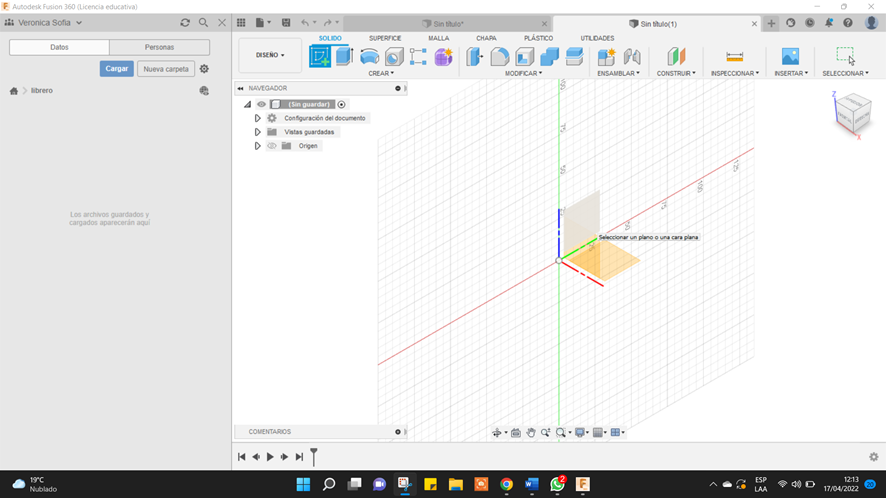Open Google Chrome from the taskbar
The height and width of the screenshot is (498, 886).
[506, 484]
